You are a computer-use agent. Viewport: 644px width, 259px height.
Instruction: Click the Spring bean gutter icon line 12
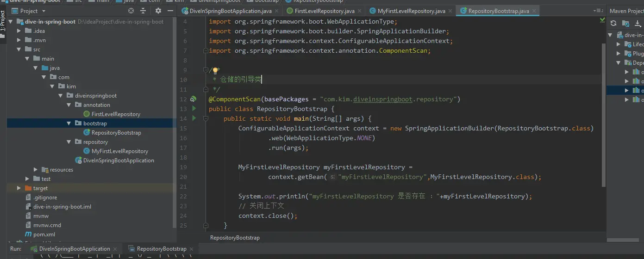pos(194,99)
